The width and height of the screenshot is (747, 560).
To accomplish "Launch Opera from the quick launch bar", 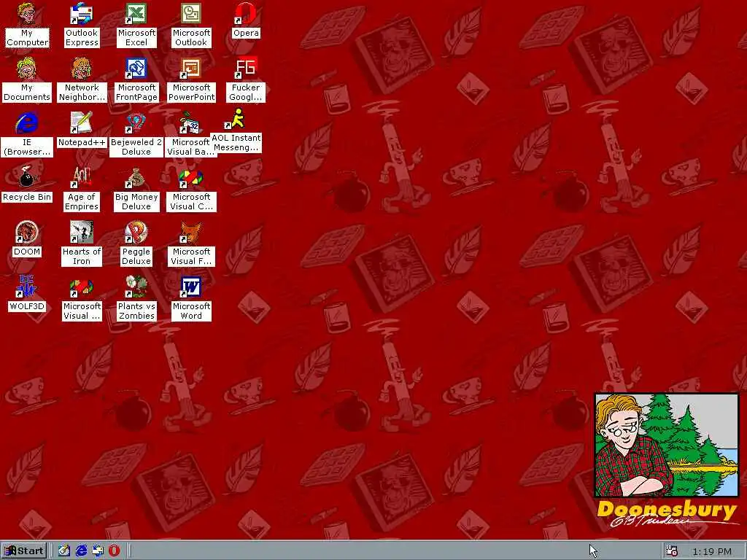I will click(115, 551).
